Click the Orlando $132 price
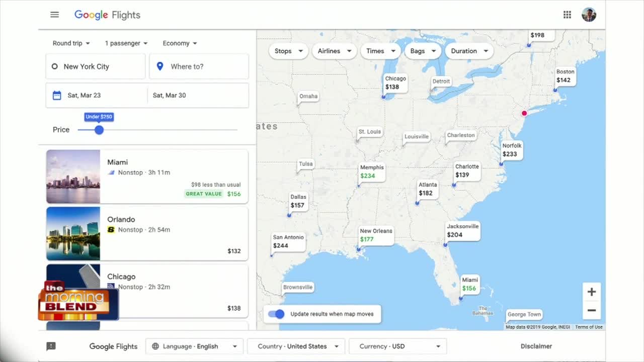This screenshot has height=362, width=644. [234, 251]
